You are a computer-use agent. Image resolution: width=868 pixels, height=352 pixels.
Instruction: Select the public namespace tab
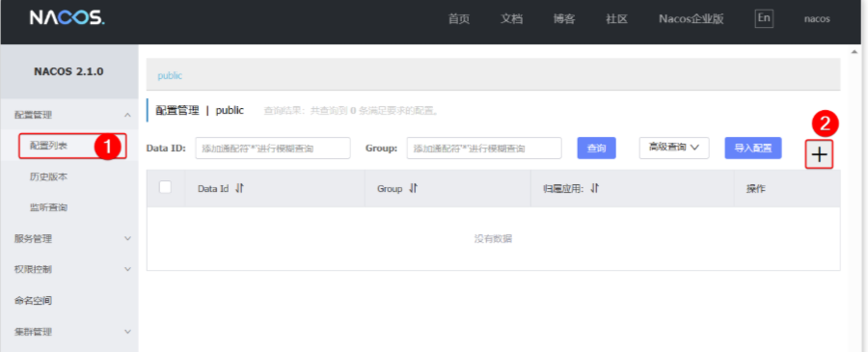170,75
